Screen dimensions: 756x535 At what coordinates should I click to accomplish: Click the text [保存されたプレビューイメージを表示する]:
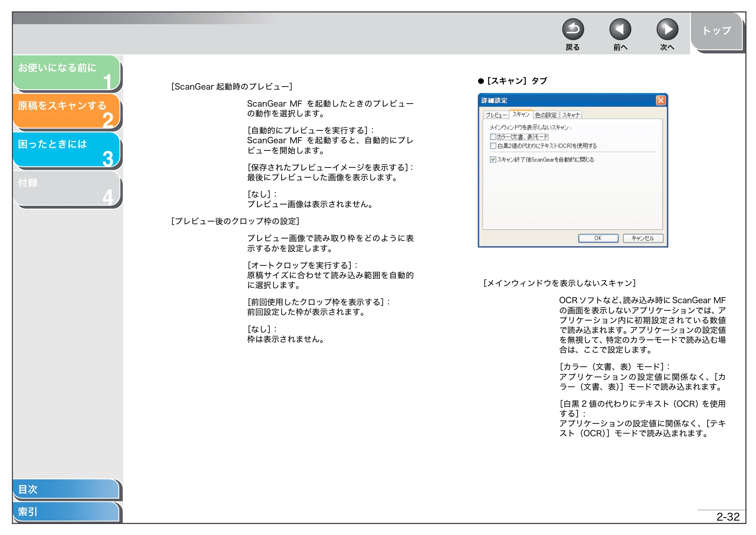(x=330, y=167)
